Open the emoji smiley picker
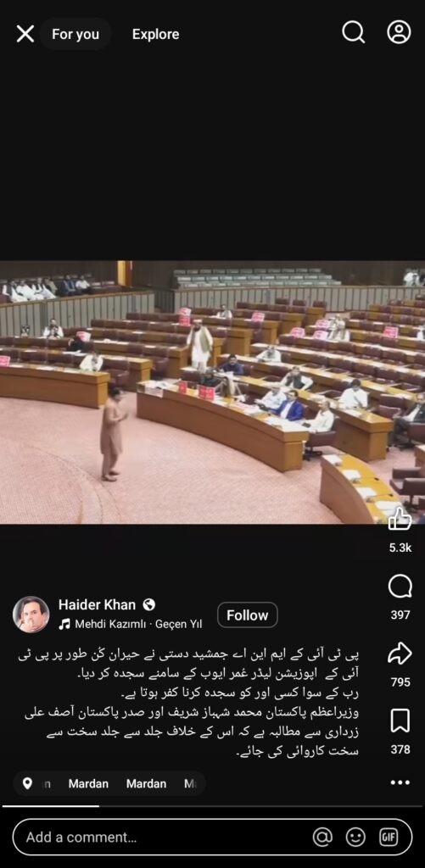Image resolution: width=425 pixels, height=868 pixels. (x=355, y=837)
